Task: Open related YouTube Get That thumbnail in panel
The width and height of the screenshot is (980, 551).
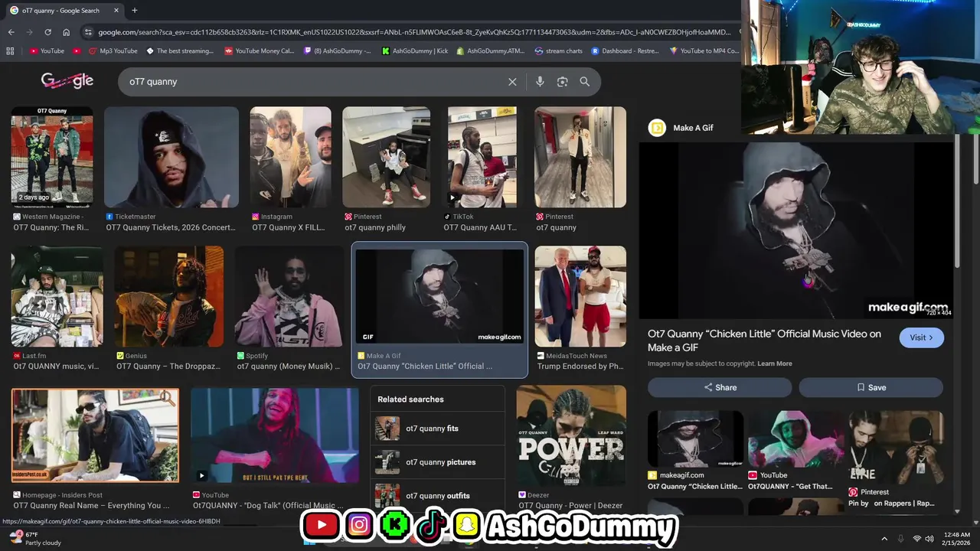Action: [x=795, y=439]
